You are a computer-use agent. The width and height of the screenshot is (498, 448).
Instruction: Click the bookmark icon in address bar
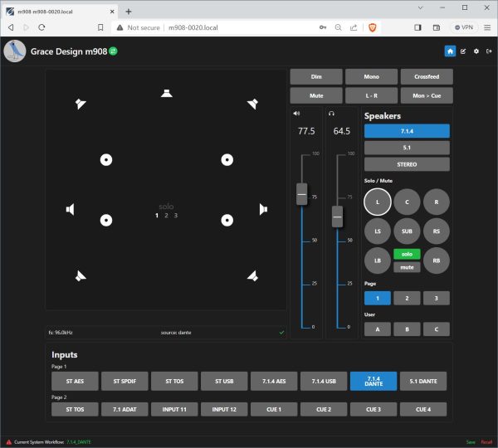(x=100, y=27)
